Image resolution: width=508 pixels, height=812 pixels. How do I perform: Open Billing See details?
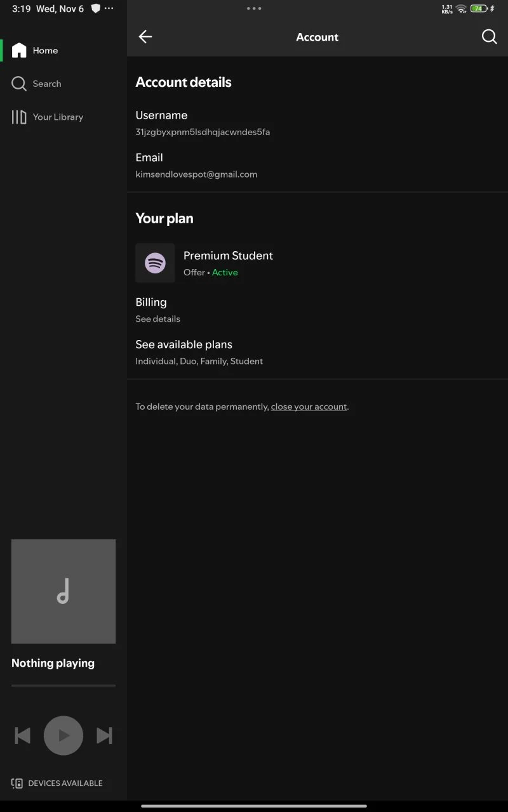click(317, 310)
